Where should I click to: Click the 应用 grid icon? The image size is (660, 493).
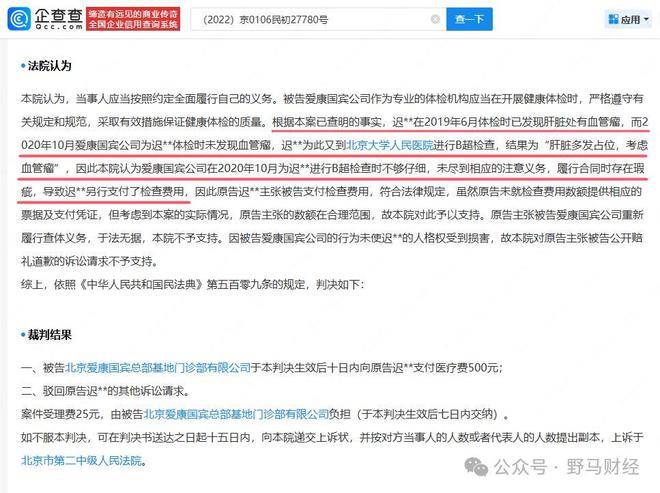click(613, 19)
